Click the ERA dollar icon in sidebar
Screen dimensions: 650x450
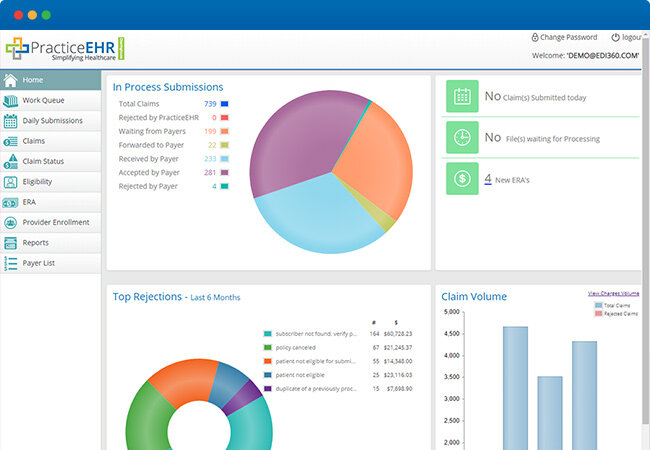coord(10,202)
